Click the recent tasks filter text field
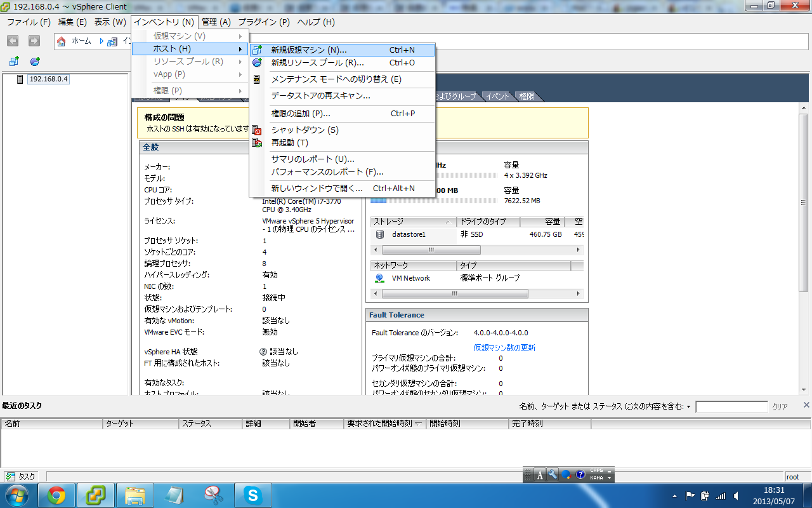Screen dimensions: 812x508 tap(731, 407)
